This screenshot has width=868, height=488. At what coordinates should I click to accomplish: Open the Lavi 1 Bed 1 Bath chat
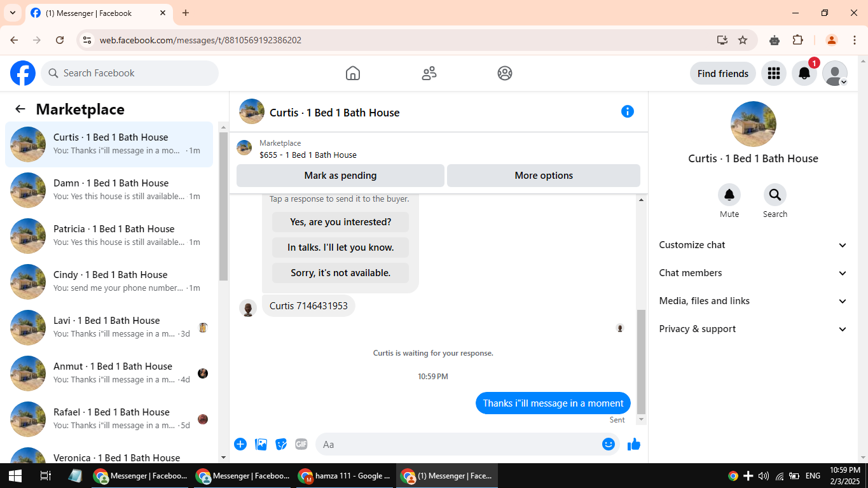[x=109, y=328]
